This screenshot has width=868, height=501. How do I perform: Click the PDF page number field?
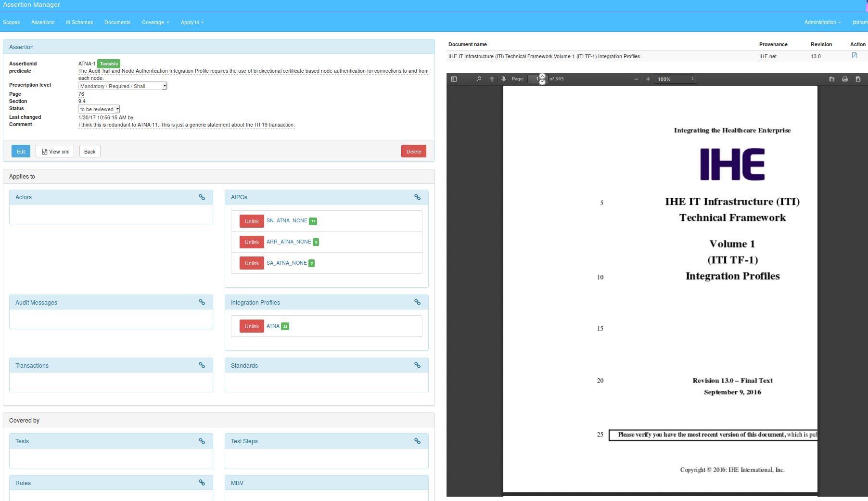pos(534,79)
